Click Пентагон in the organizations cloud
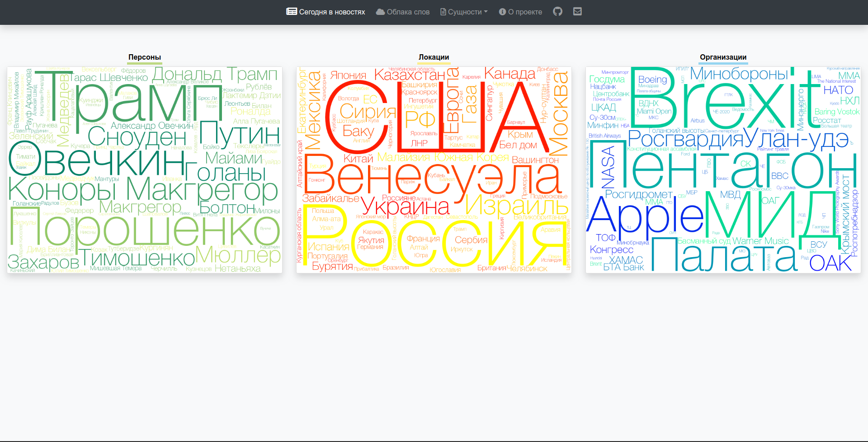This screenshot has width=868, height=442. [723, 165]
